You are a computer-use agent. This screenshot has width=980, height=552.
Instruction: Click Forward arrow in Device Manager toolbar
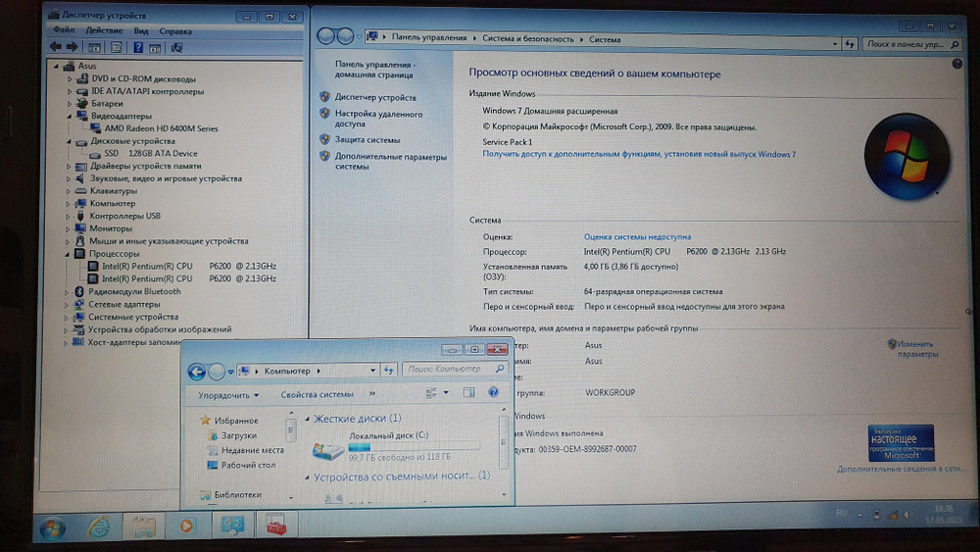72,47
